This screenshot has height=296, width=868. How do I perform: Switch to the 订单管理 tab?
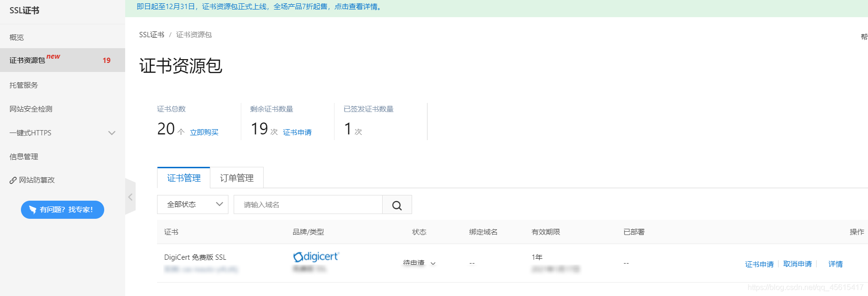(237, 178)
